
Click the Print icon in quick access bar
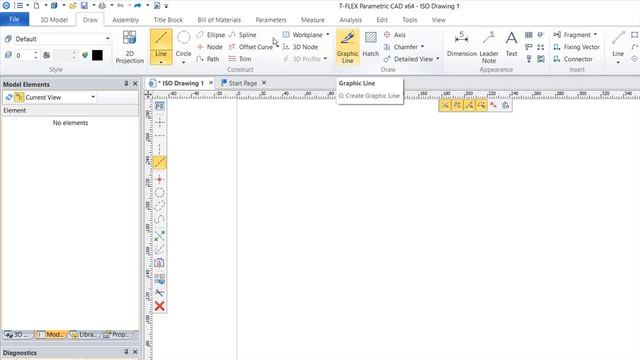(x=102, y=6)
